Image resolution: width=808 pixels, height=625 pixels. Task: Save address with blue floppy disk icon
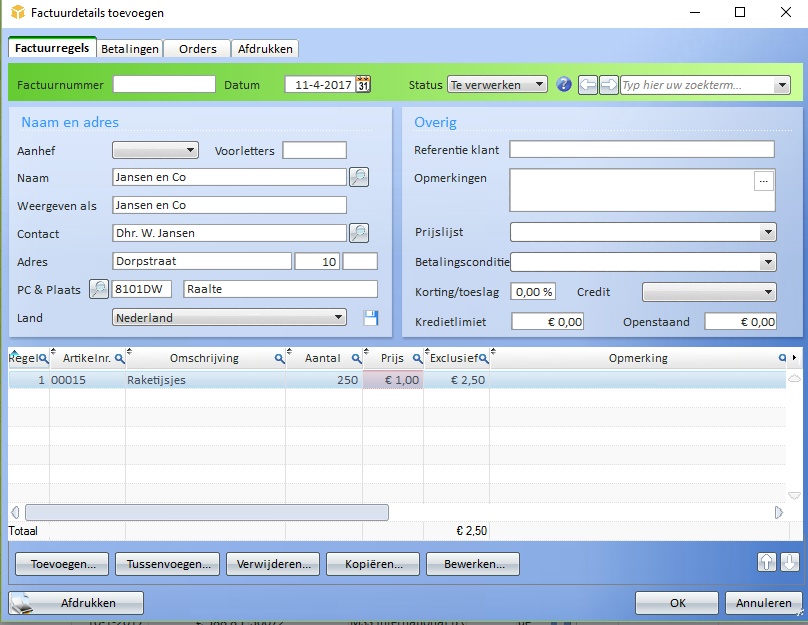tap(371, 318)
